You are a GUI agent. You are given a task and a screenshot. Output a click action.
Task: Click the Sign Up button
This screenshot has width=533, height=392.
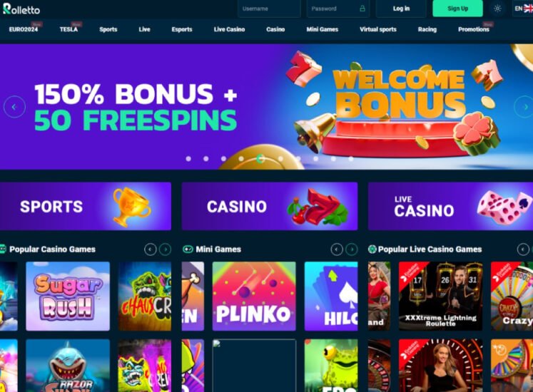457,9
